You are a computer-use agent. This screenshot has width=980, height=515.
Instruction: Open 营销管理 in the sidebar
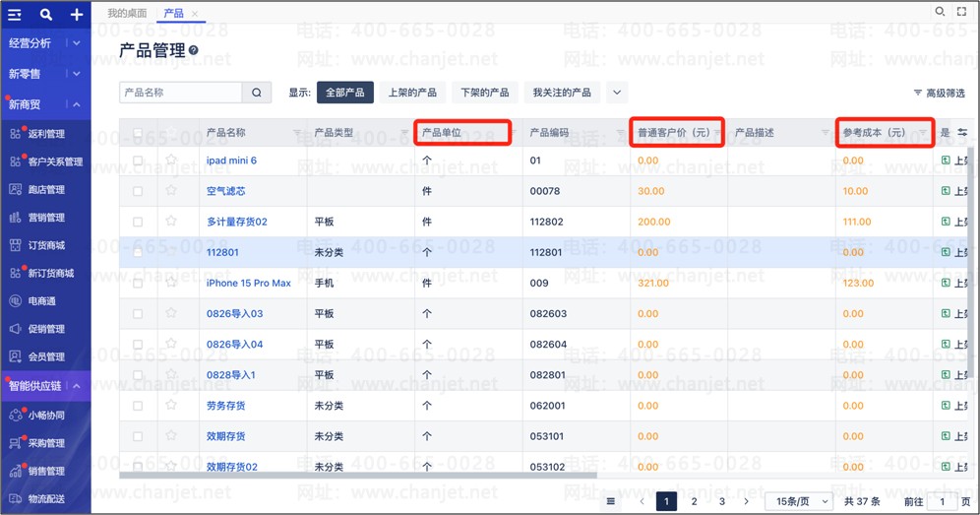pos(46,218)
